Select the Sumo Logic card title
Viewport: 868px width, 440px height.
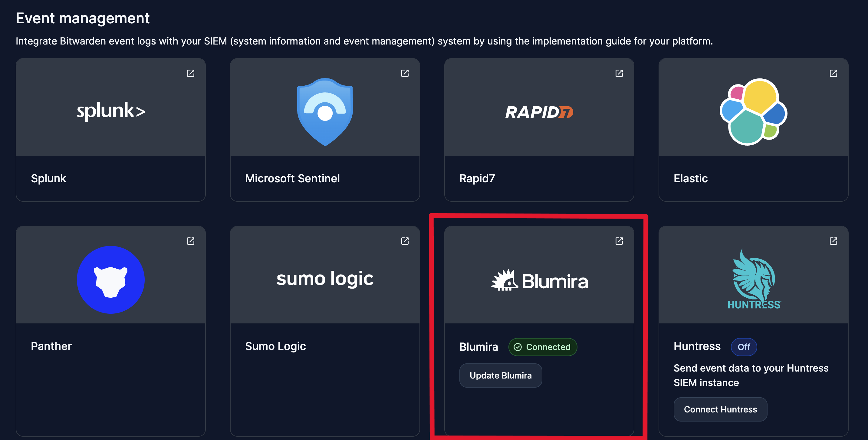tap(276, 346)
